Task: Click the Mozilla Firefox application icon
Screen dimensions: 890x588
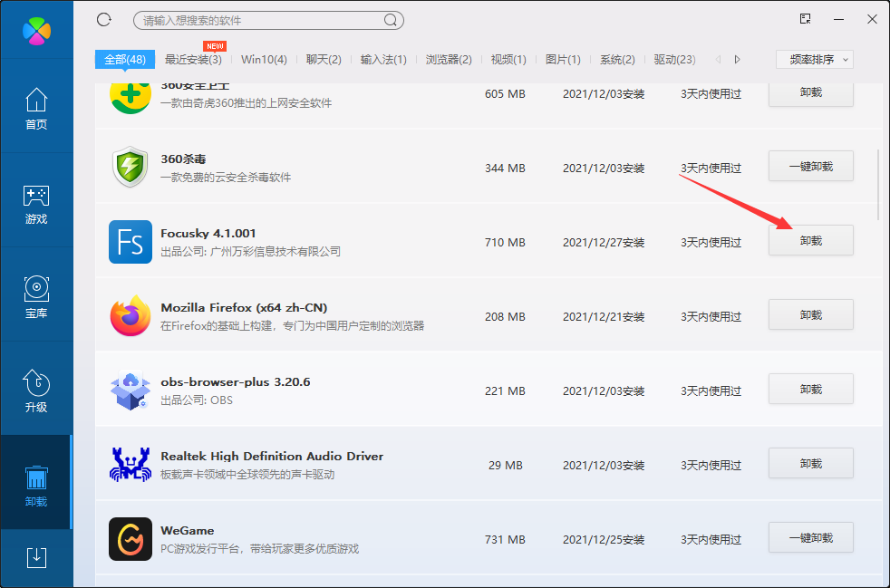Action: 131,316
